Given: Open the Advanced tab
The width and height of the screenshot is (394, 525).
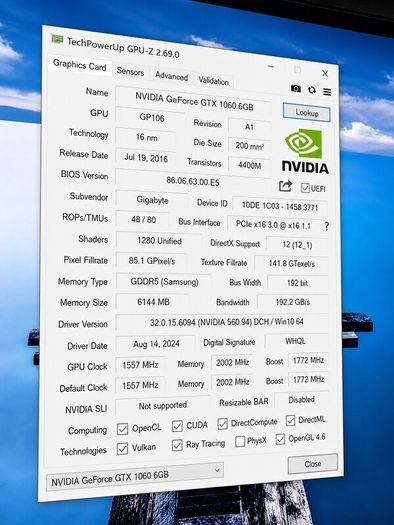Looking at the screenshot, I should pos(171,76).
